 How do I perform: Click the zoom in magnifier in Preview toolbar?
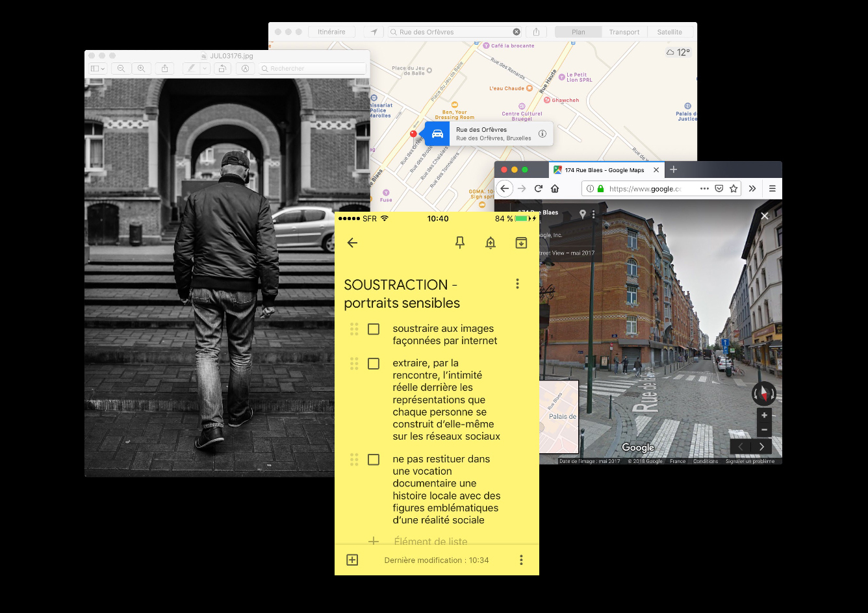click(141, 68)
